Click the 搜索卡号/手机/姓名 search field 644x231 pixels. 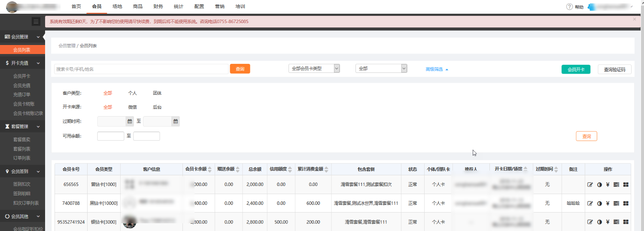point(141,69)
